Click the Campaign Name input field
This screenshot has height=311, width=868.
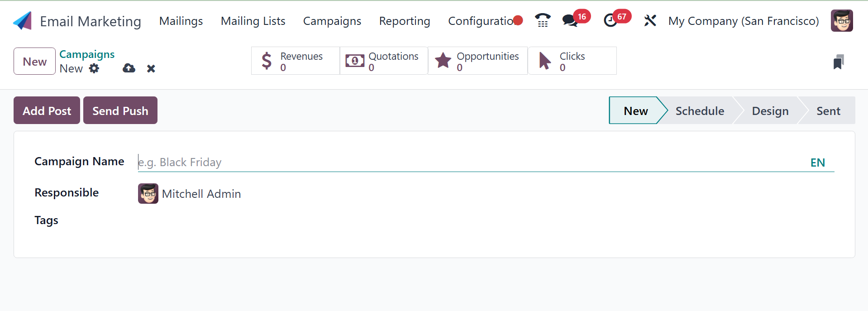pos(471,162)
